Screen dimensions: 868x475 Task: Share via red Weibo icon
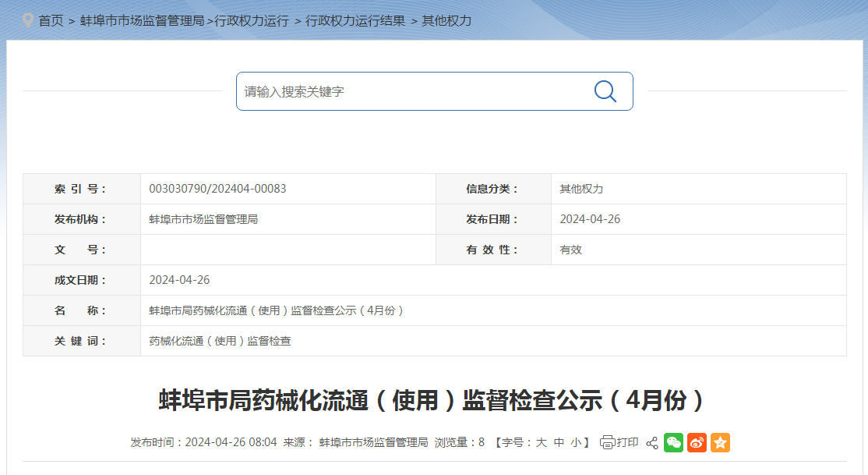(x=697, y=442)
